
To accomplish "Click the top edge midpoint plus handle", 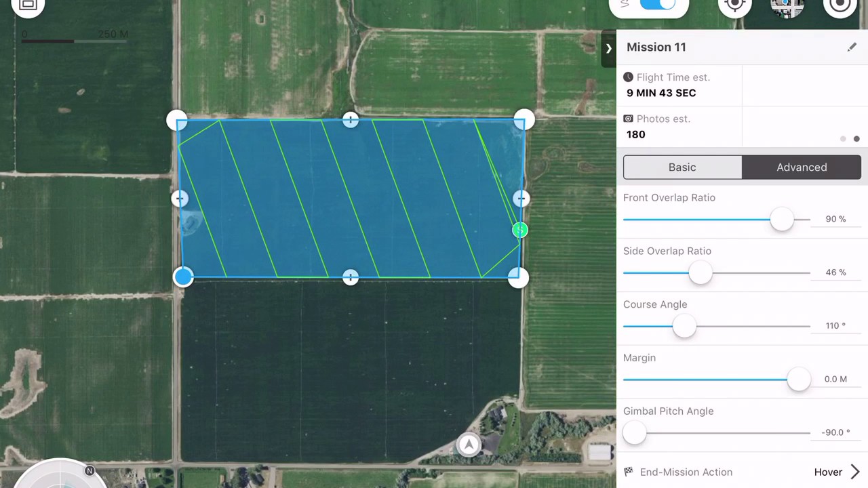I will [x=350, y=120].
